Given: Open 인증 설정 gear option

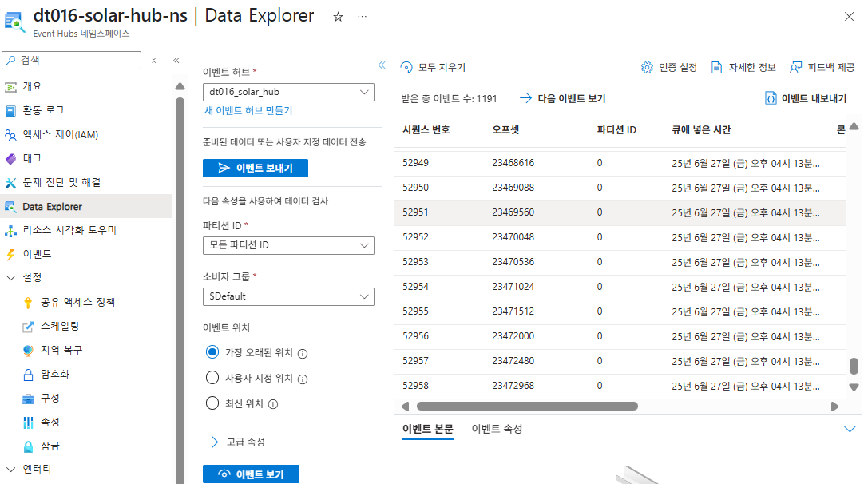Looking at the screenshot, I should [x=668, y=68].
